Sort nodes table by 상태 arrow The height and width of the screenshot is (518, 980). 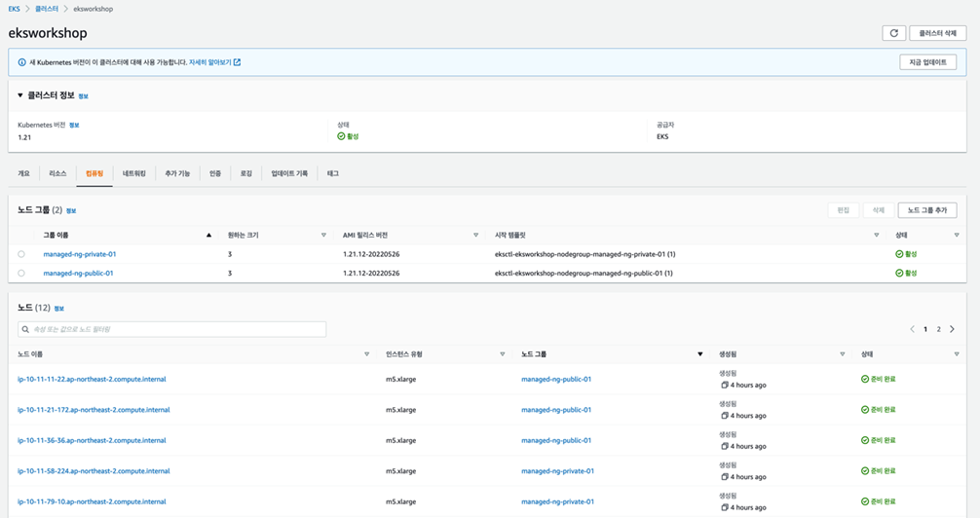point(957,354)
